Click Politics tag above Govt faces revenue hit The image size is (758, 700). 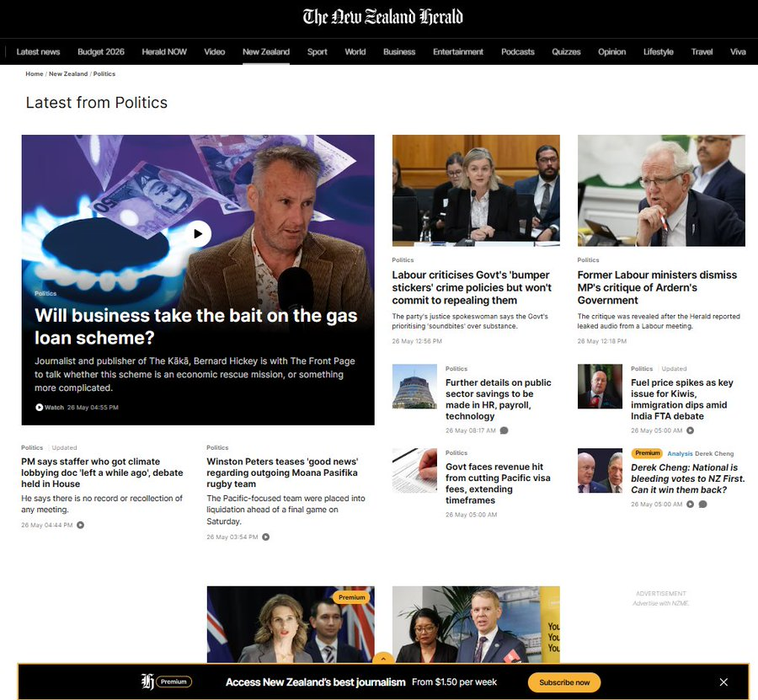coord(456,453)
